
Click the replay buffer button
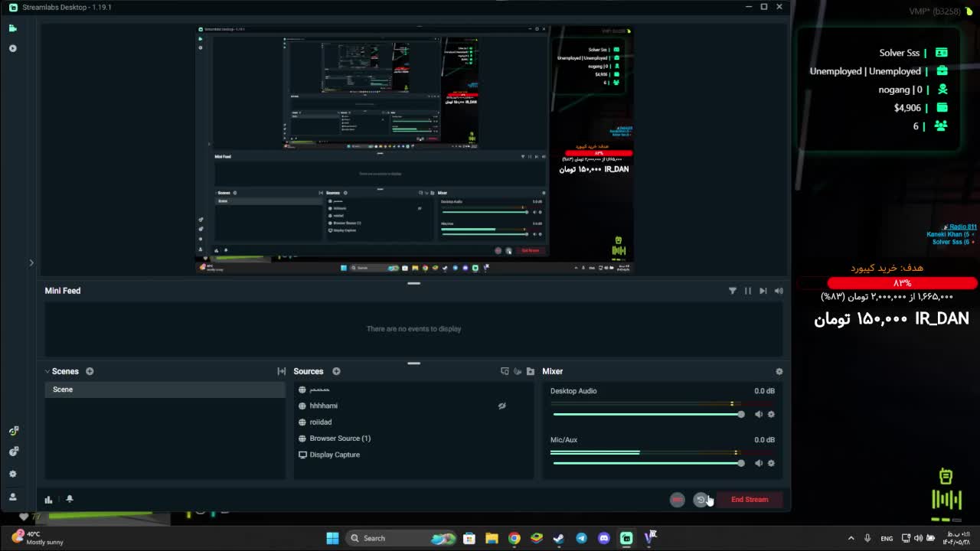[700, 500]
